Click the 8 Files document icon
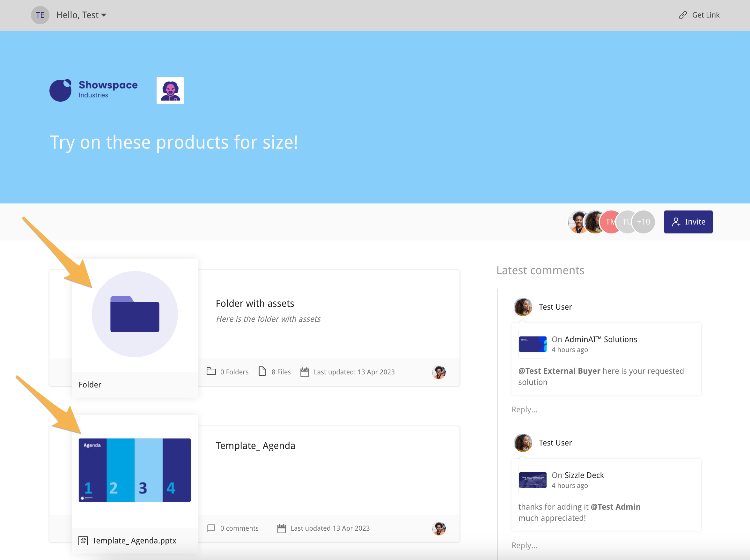Image resolution: width=750 pixels, height=560 pixels. pyautogui.click(x=262, y=372)
